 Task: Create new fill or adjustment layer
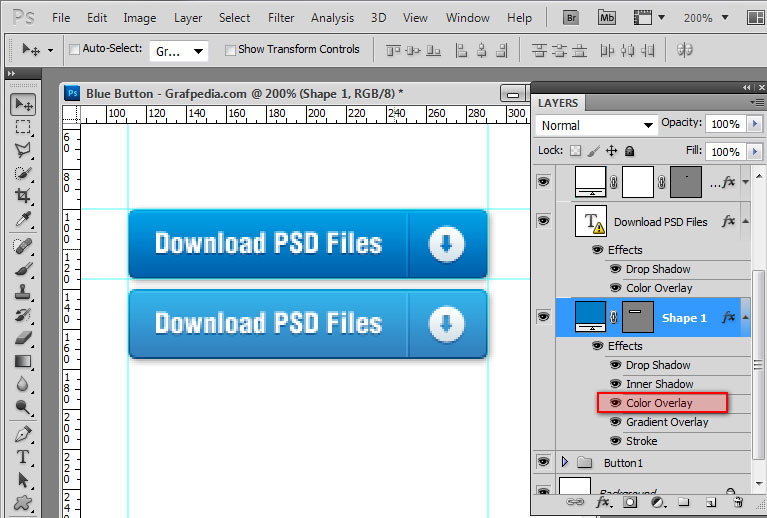tap(658, 502)
